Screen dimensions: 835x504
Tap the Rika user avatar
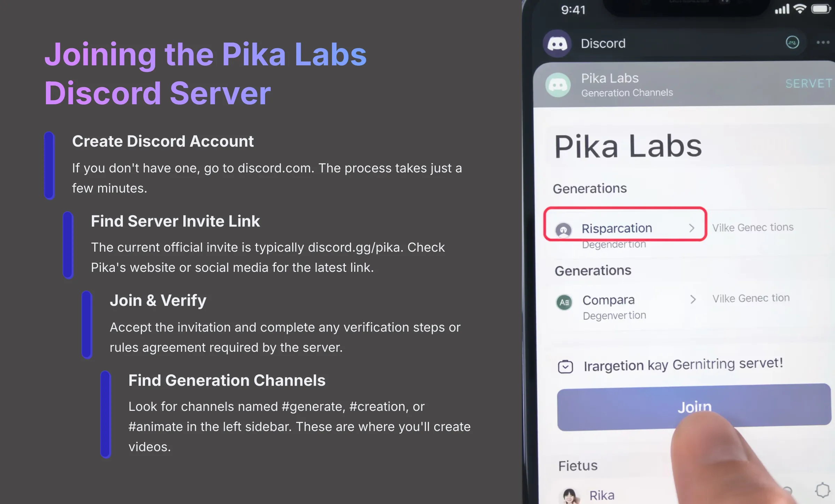(x=570, y=496)
